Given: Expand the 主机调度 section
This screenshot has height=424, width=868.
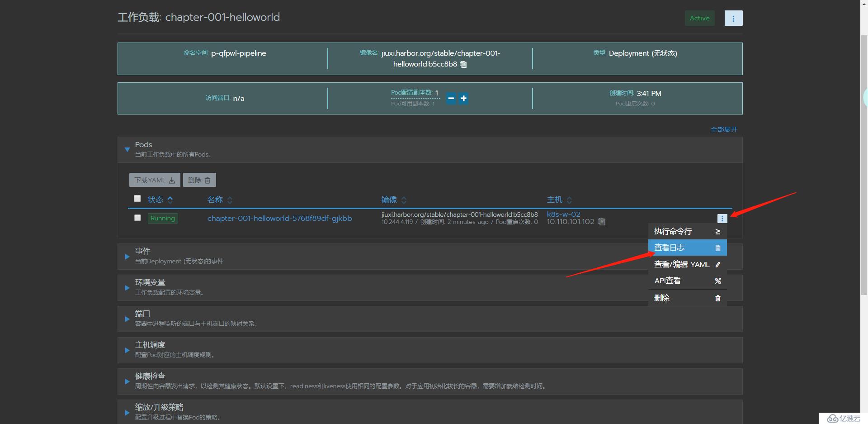Looking at the screenshot, I should [x=127, y=350].
